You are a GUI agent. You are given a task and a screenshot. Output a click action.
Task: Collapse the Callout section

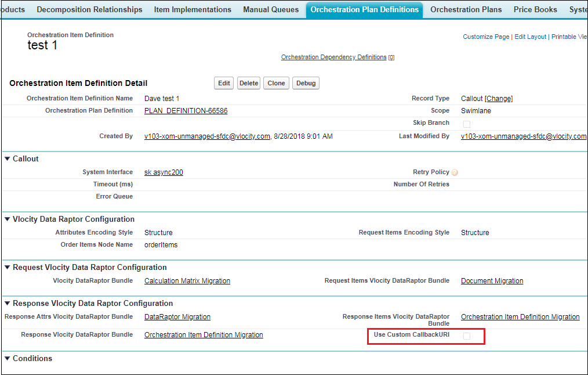pos(7,159)
